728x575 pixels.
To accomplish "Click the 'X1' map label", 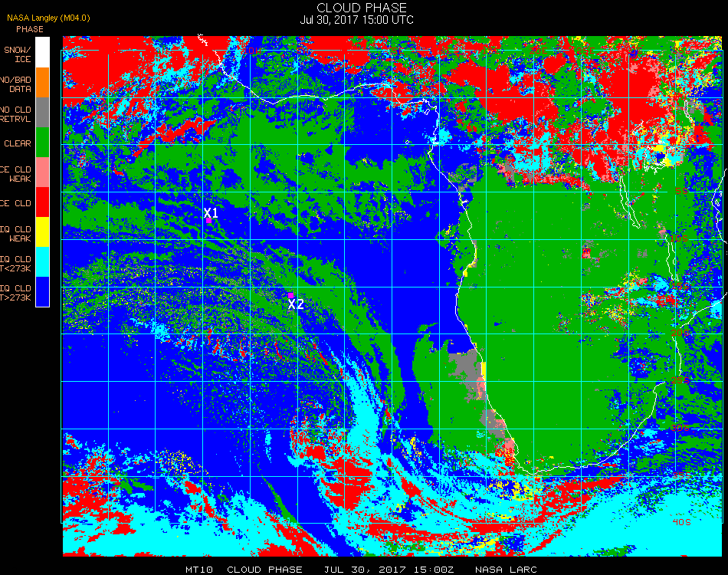I will (211, 212).
